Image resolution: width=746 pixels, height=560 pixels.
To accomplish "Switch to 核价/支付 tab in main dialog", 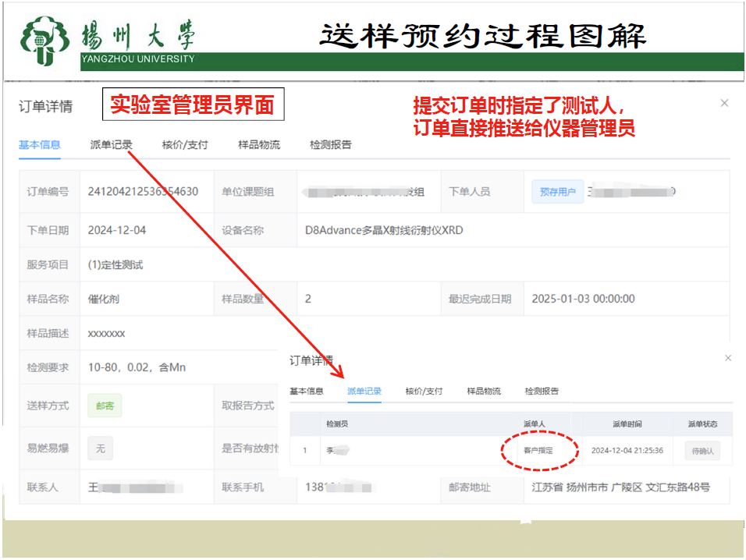I will (x=185, y=145).
